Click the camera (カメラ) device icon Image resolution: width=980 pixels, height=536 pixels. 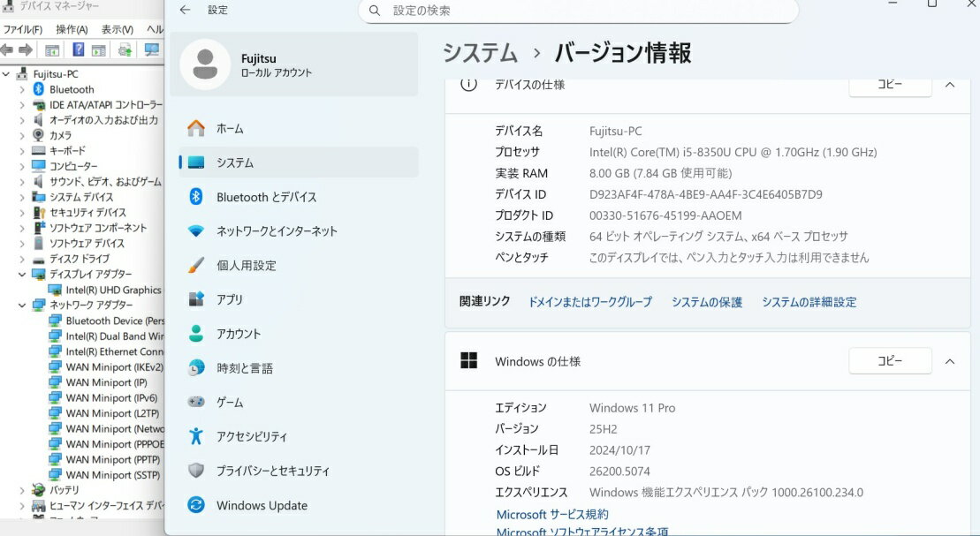[39, 135]
